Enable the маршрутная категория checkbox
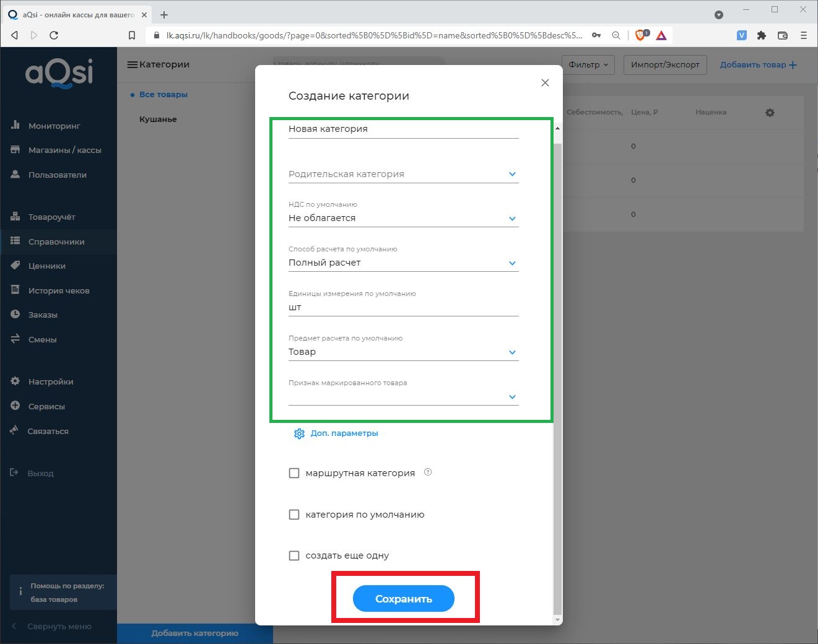The width and height of the screenshot is (818, 644). [x=294, y=473]
